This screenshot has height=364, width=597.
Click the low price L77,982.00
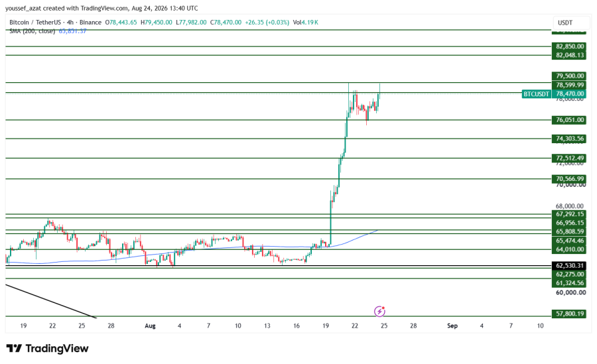click(191, 23)
